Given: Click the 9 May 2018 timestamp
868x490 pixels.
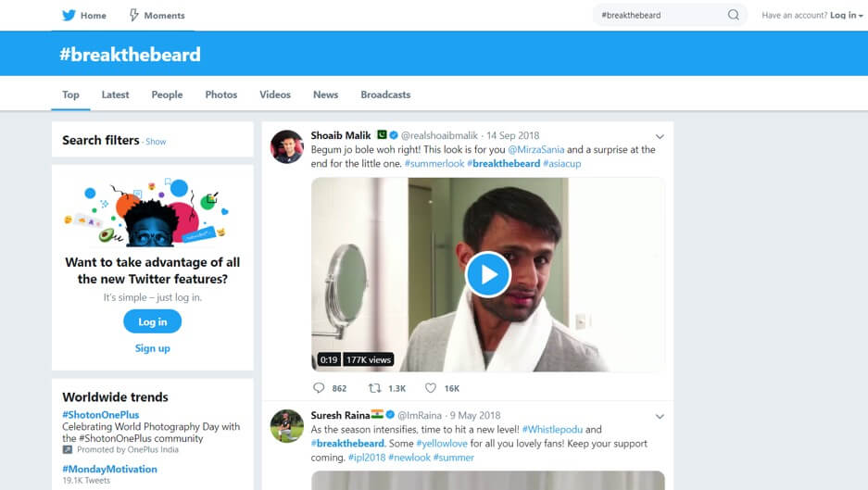Looking at the screenshot, I should click(x=475, y=415).
